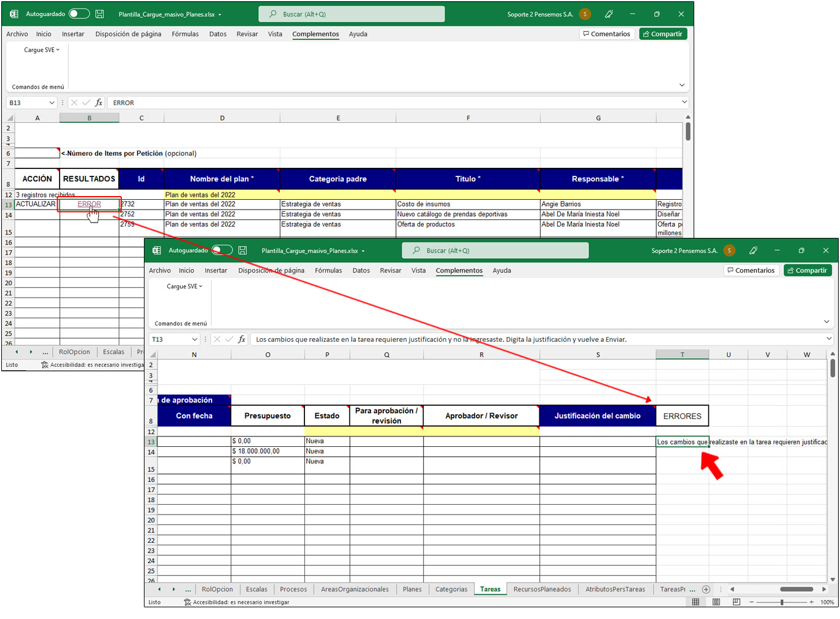Switch to Escalas sheet tab in back window
The image size is (840, 619).
pos(114,352)
